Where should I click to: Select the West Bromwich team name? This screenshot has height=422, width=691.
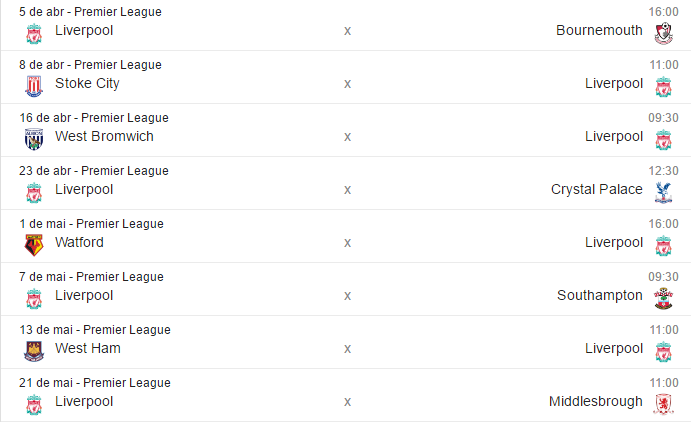pos(104,136)
